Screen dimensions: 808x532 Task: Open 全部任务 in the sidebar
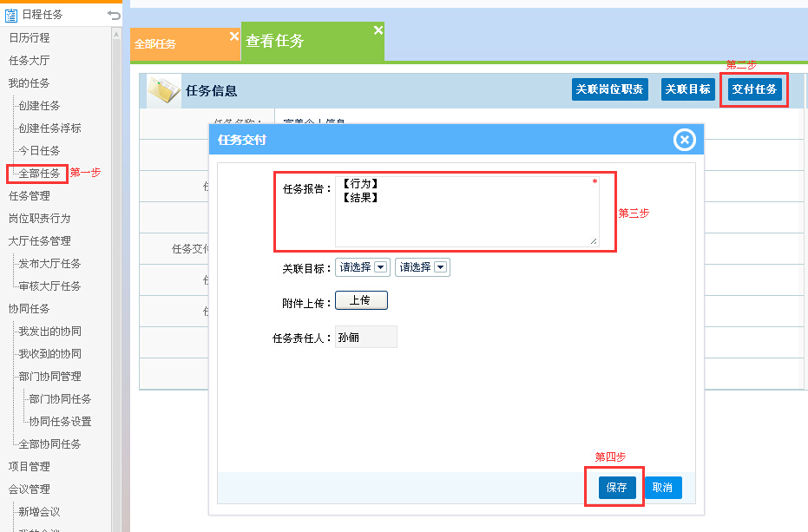tap(39, 174)
